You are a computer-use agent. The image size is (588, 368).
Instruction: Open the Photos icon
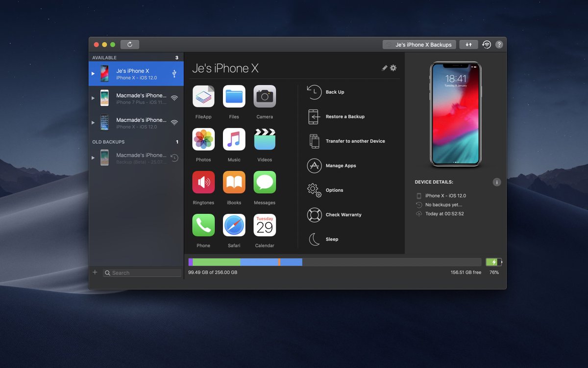click(203, 139)
